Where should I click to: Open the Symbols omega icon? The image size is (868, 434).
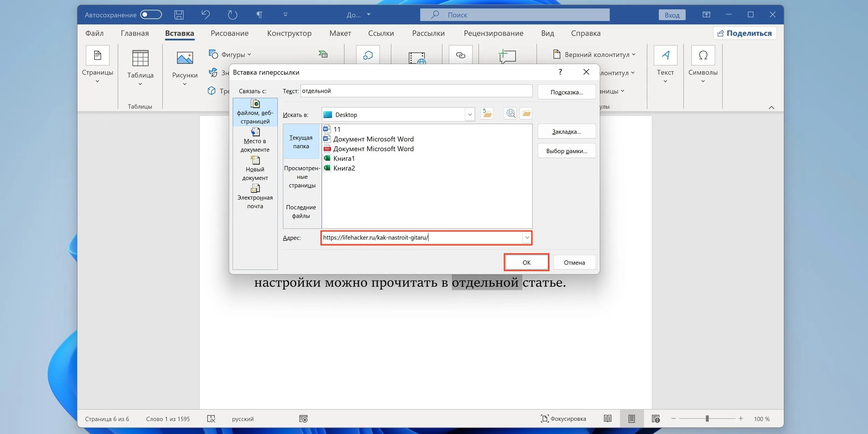tap(703, 56)
